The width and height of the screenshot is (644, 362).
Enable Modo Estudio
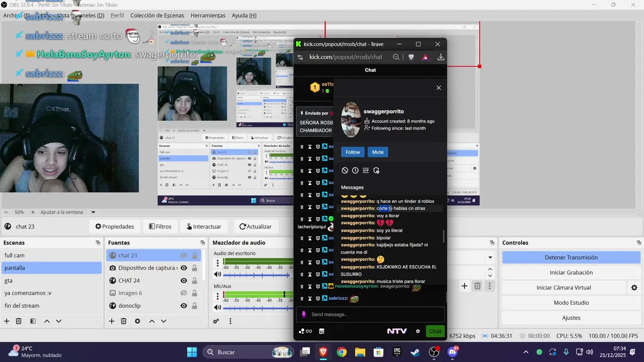coord(571,303)
